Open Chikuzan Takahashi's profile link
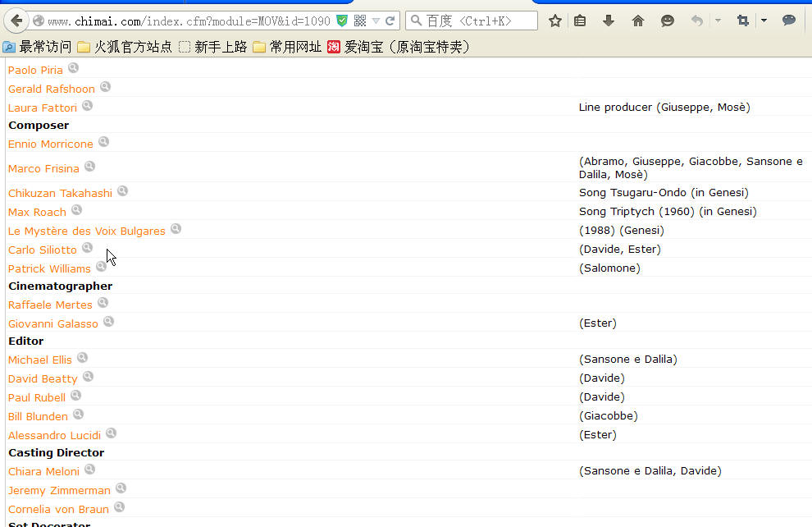The width and height of the screenshot is (812, 527). 60,193
